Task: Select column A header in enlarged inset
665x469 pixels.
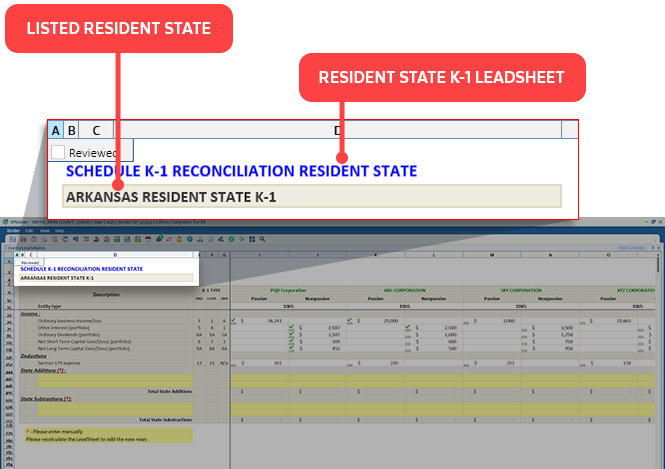Action: [x=56, y=130]
